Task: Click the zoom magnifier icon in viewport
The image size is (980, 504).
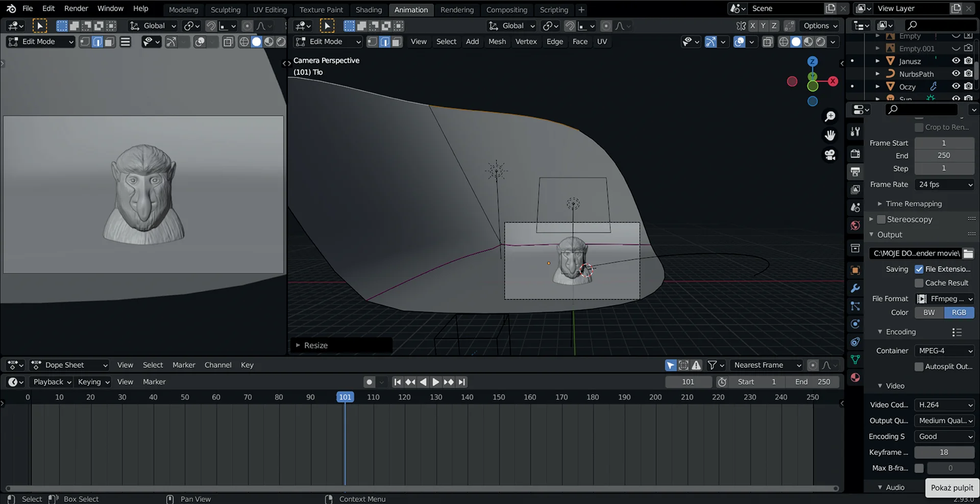Action: (830, 117)
